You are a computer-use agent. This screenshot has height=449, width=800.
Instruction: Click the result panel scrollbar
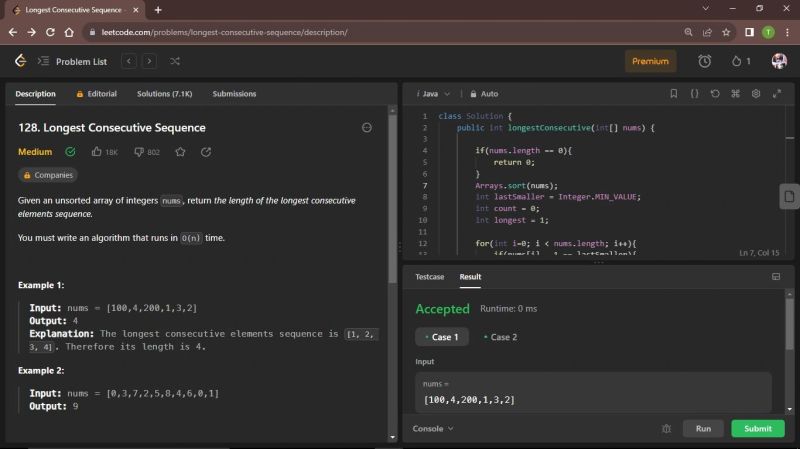[x=790, y=327]
